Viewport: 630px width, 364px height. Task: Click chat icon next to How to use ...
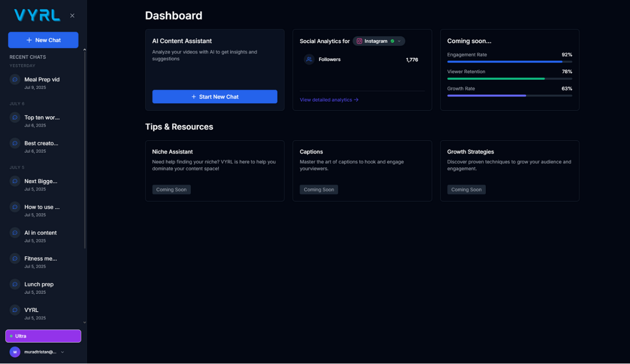click(15, 207)
